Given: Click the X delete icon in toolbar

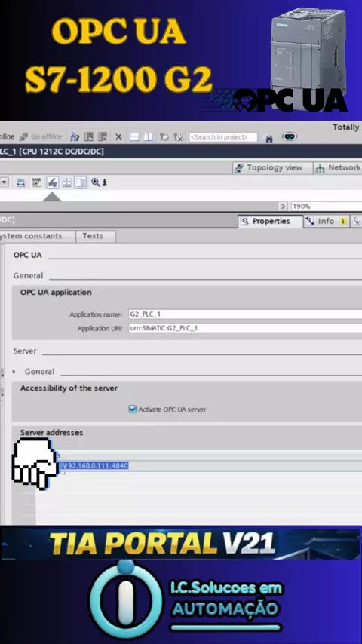Looking at the screenshot, I should click(x=118, y=136).
